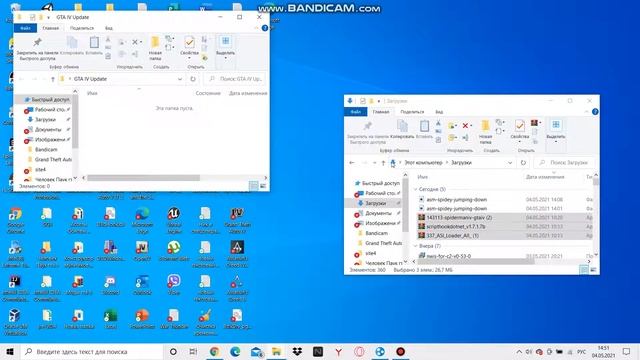Open Файл tab in Загрузки window

coord(356,112)
